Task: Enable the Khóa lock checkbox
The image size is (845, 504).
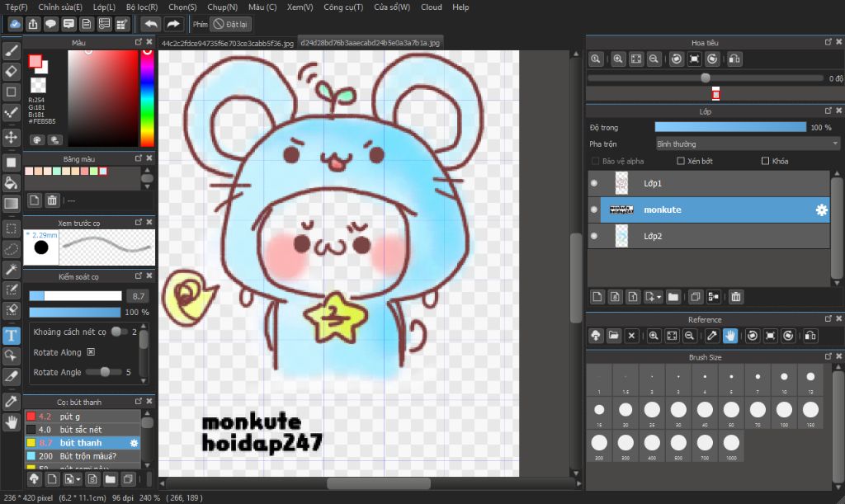Action: click(x=765, y=161)
